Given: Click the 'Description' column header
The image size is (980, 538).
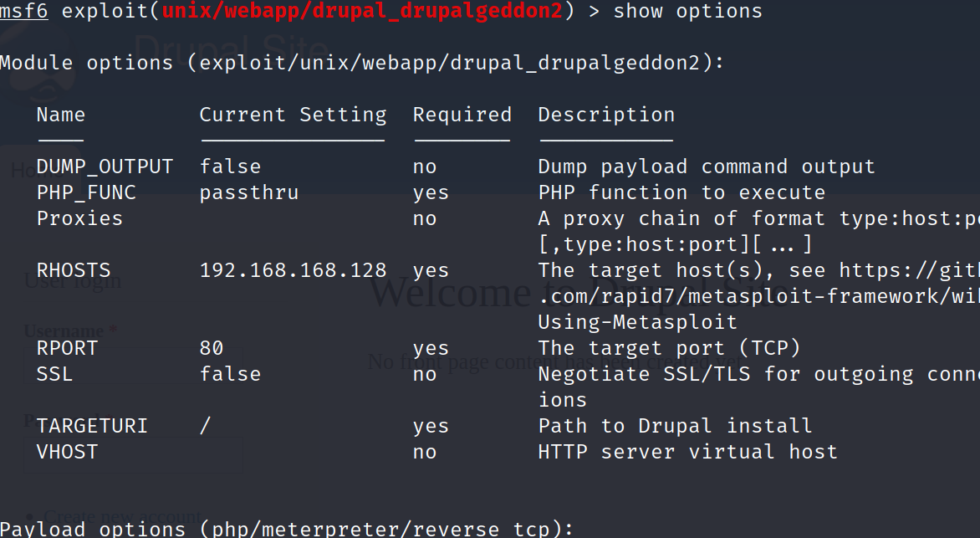Looking at the screenshot, I should pos(606,115).
